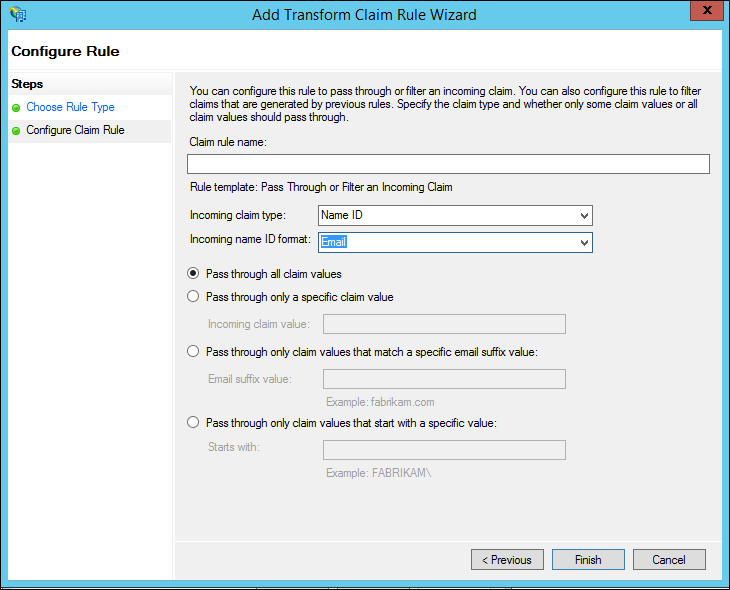Click the wizard application icon in title bar
Screen dimensions: 730x590
pos(18,14)
